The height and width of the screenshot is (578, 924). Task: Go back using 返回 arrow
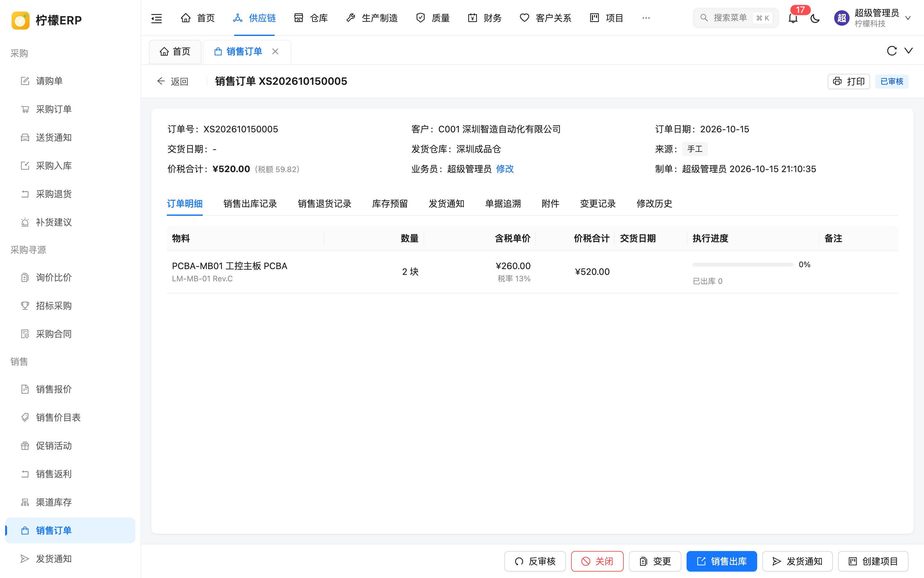pos(173,82)
